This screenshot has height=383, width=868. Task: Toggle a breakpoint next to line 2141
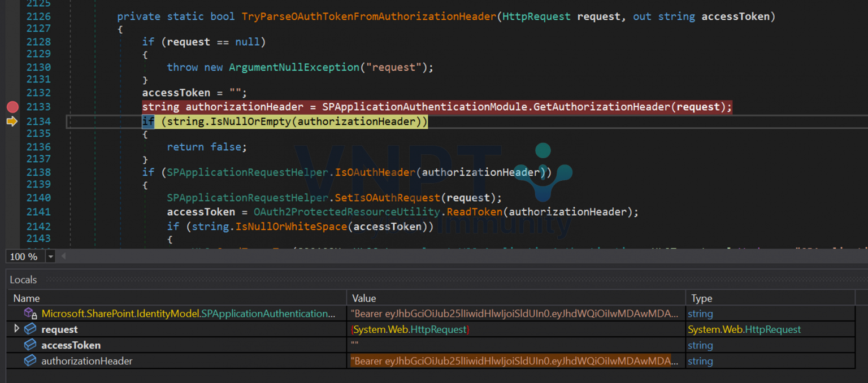(x=12, y=211)
